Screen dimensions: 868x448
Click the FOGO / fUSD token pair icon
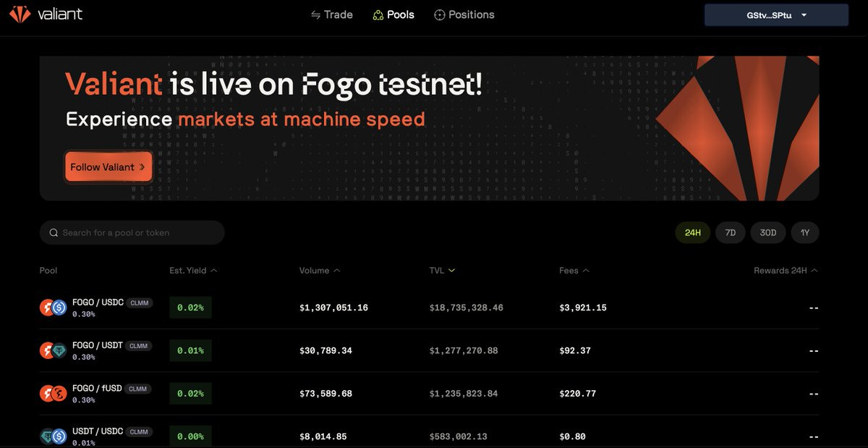pos(53,394)
